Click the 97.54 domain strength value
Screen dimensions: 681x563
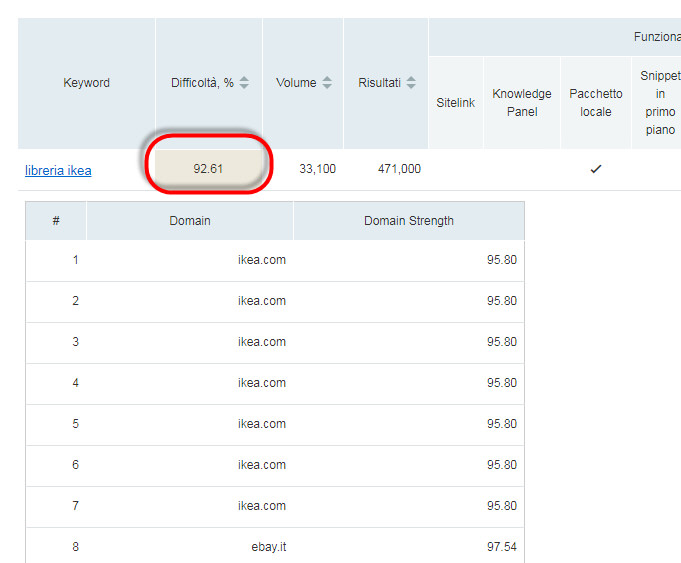click(502, 546)
